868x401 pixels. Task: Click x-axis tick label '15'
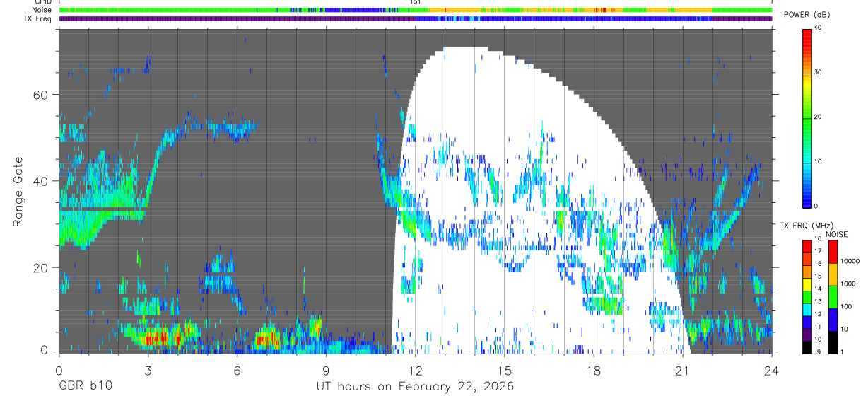point(504,371)
